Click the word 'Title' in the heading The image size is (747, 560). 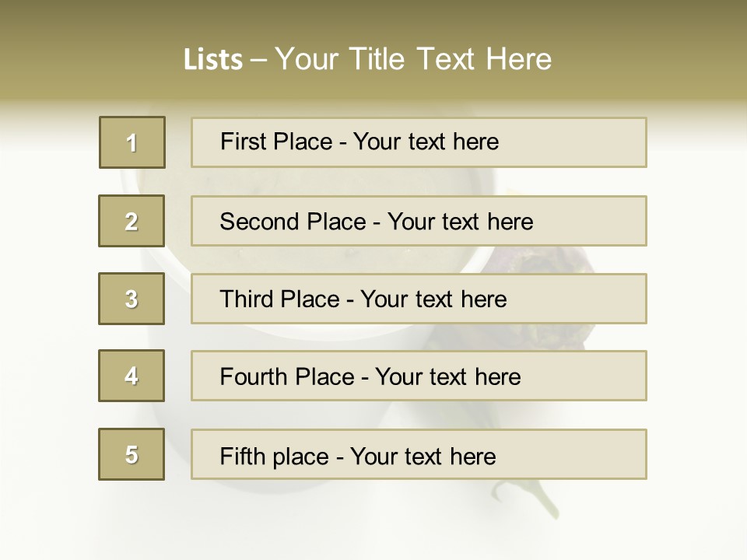(x=377, y=60)
